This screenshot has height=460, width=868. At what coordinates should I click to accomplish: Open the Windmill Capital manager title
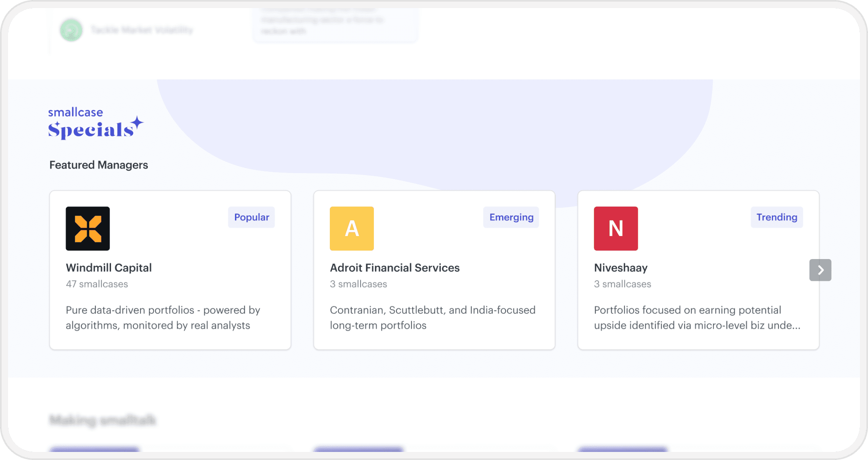pyautogui.click(x=109, y=268)
